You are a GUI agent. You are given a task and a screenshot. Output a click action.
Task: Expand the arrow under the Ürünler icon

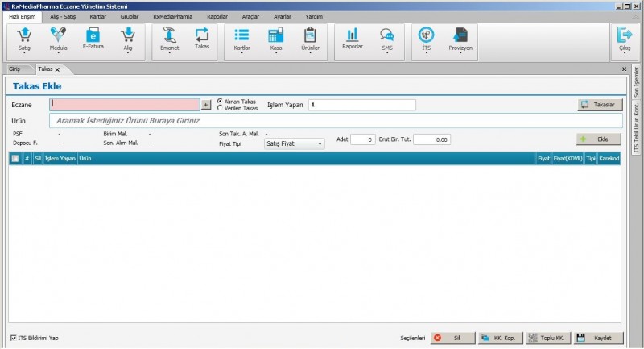(x=310, y=54)
